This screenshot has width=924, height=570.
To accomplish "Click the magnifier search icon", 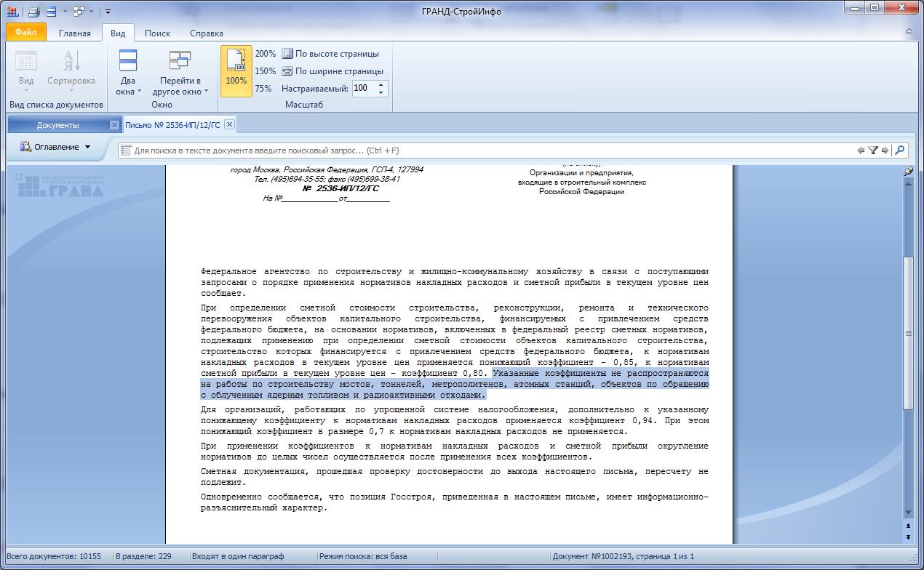I will pos(900,150).
